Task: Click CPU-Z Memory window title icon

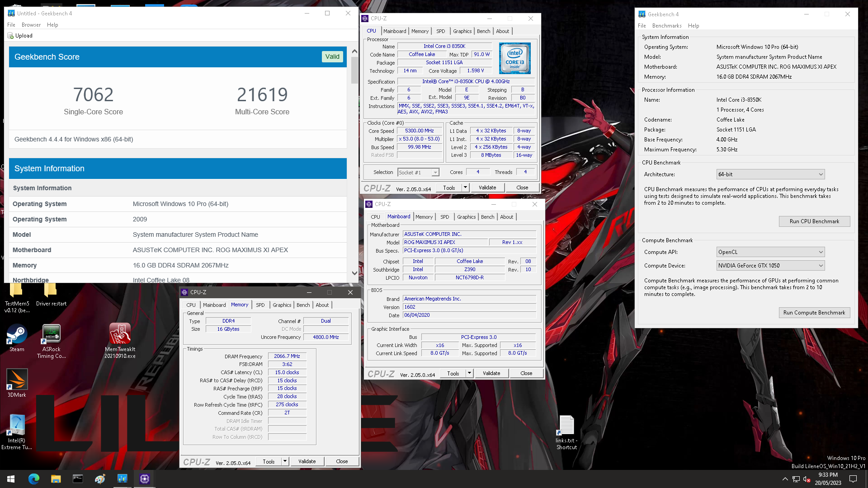Action: coord(184,292)
